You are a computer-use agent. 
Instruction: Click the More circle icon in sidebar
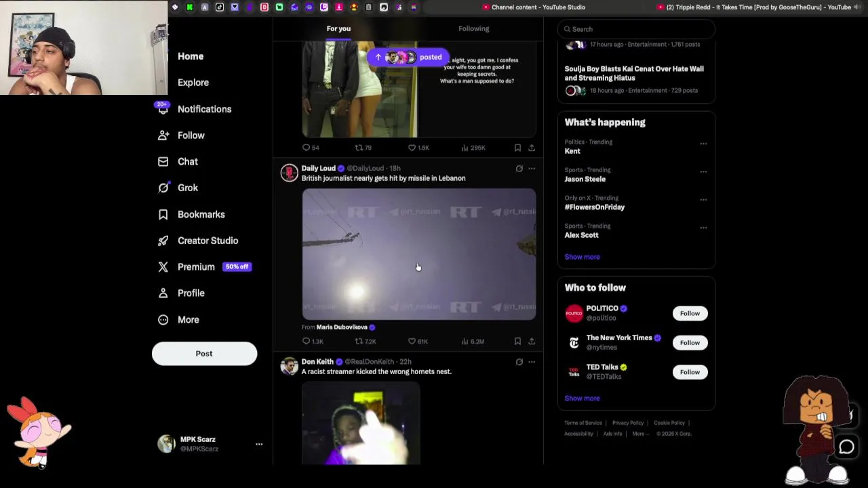163,320
